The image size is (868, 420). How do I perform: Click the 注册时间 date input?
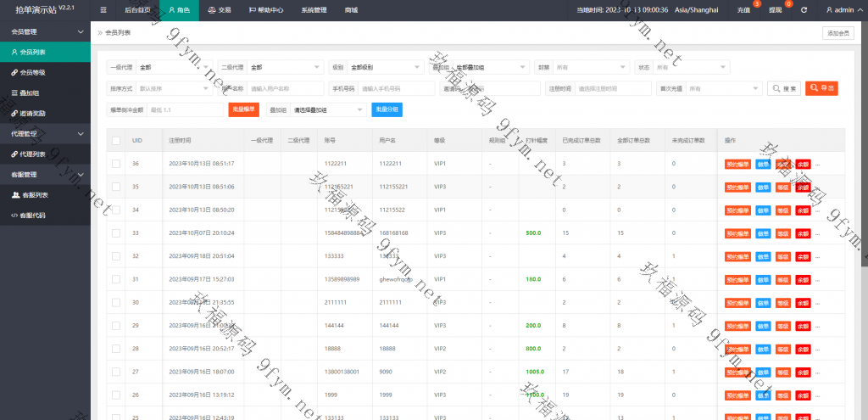point(613,88)
